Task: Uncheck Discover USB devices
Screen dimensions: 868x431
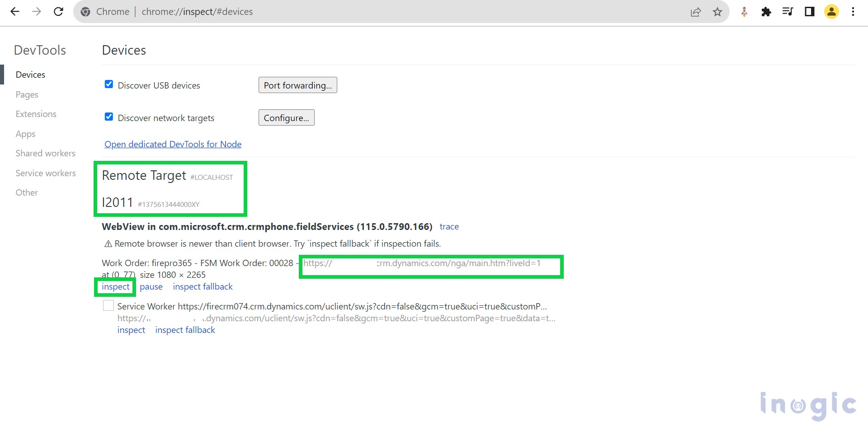Action: [109, 84]
